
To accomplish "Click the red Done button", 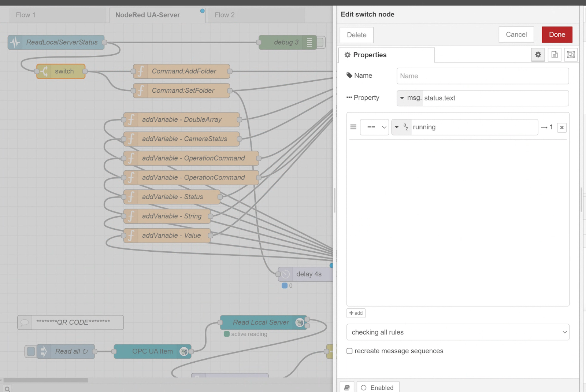I will coord(557,34).
